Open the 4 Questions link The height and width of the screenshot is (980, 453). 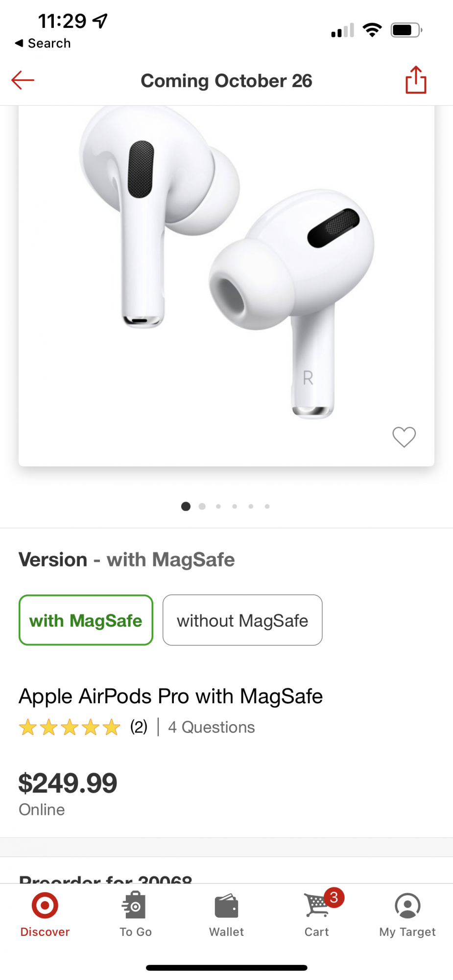click(x=211, y=727)
